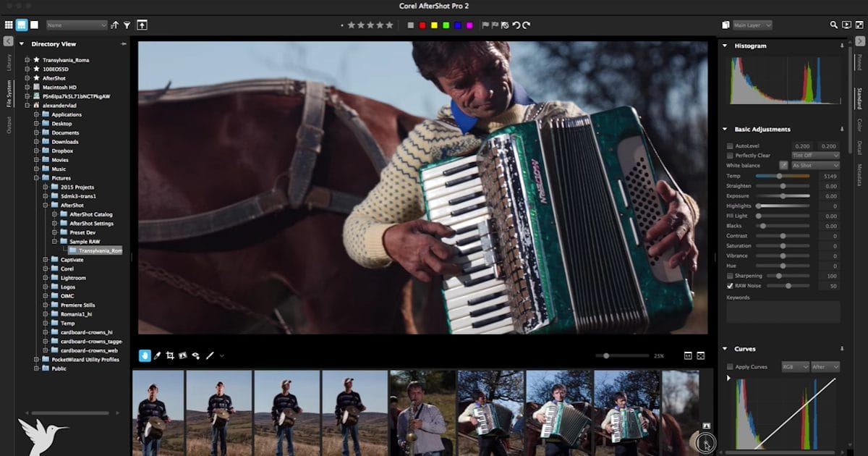Enable the AutoLevel checkbox
The width and height of the screenshot is (868, 456).
729,145
